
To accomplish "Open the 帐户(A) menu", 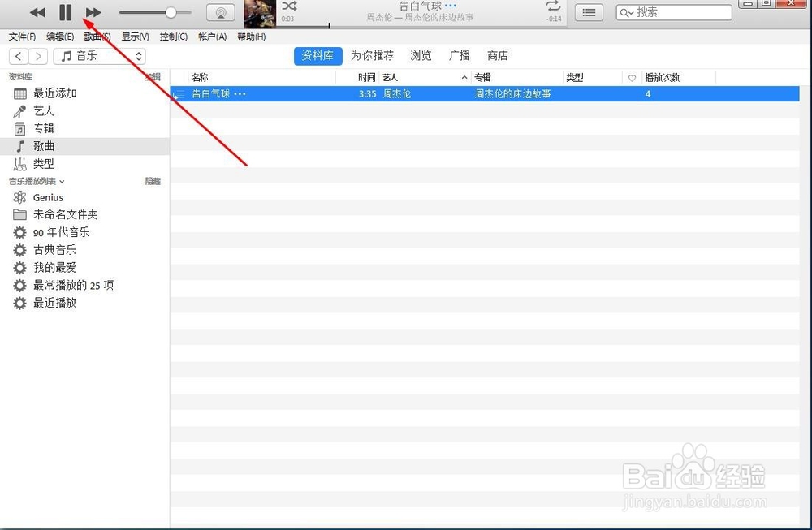I will click(212, 37).
